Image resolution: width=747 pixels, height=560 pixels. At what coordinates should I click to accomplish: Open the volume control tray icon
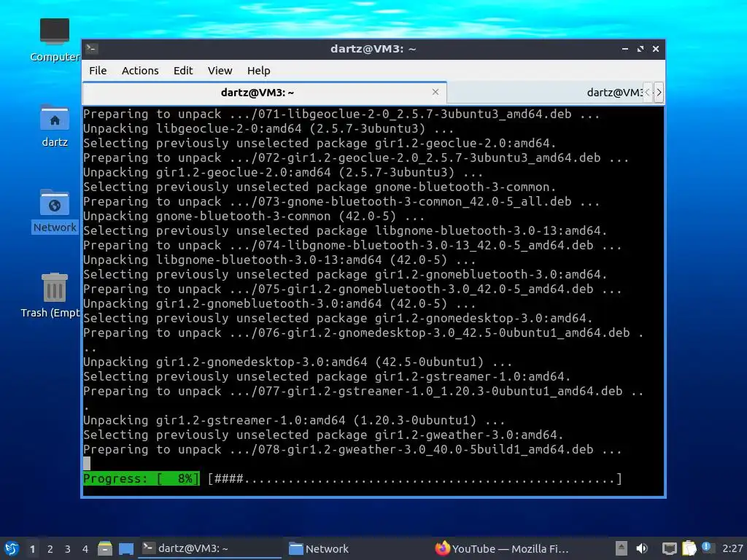coord(642,548)
